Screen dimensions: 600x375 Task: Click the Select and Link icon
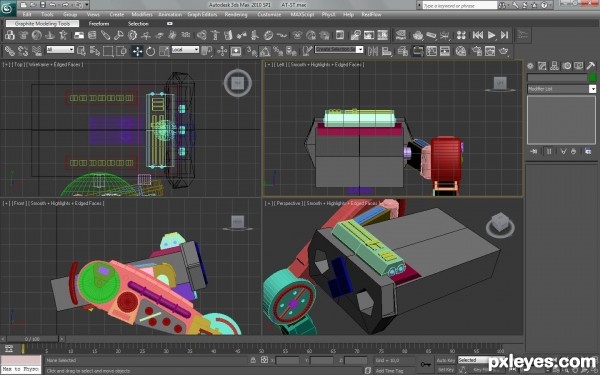[x=10, y=51]
